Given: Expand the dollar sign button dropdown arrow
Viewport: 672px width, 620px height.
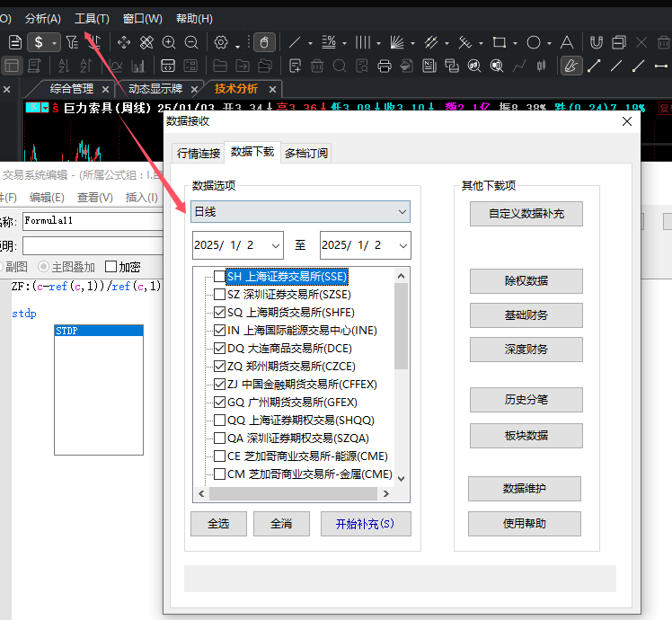Looking at the screenshot, I should (x=55, y=43).
